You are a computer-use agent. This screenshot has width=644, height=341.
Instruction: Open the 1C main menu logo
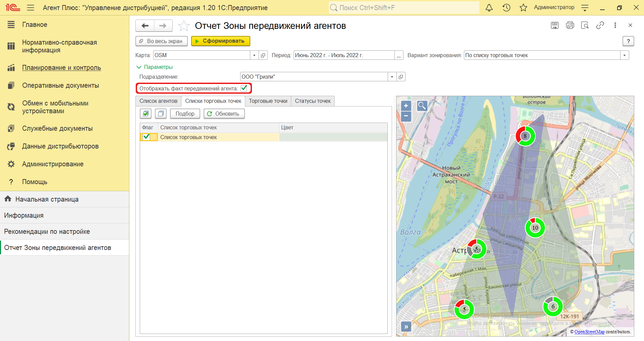tap(13, 7)
